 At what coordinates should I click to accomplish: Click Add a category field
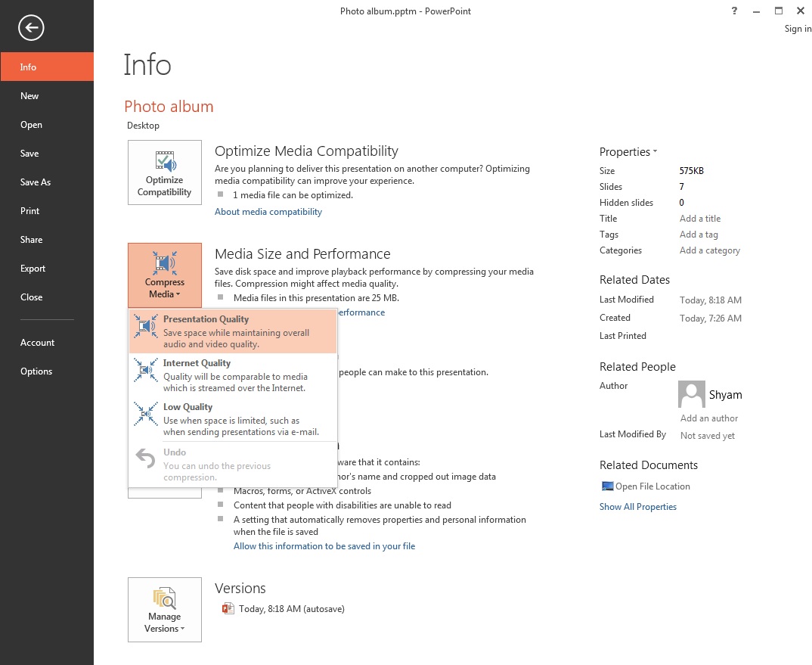click(709, 250)
